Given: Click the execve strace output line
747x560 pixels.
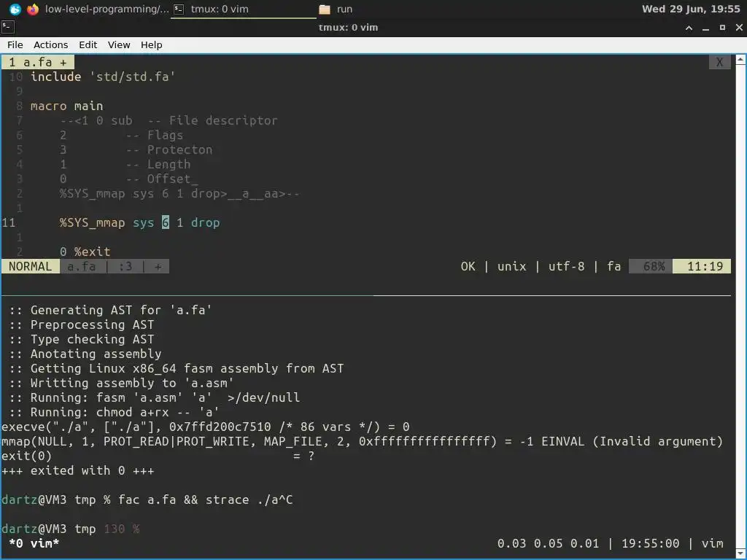Looking at the screenshot, I should (205, 427).
